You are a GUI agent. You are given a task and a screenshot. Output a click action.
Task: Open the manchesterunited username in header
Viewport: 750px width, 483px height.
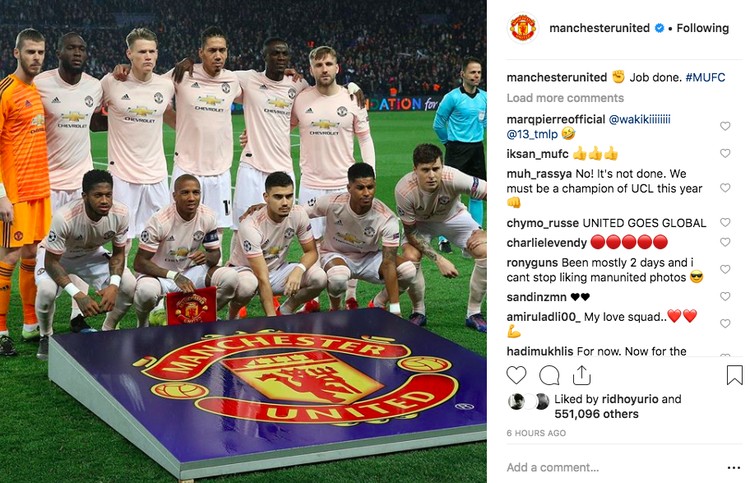click(x=599, y=28)
